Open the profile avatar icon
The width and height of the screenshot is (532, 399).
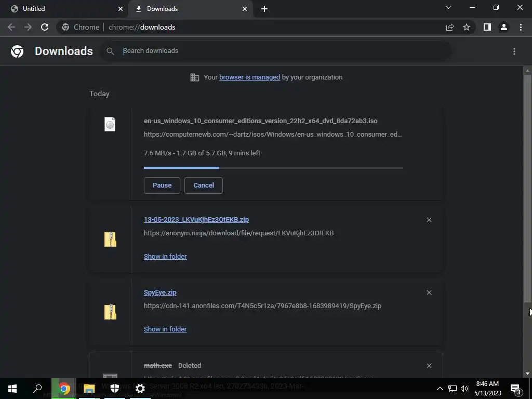tap(504, 27)
